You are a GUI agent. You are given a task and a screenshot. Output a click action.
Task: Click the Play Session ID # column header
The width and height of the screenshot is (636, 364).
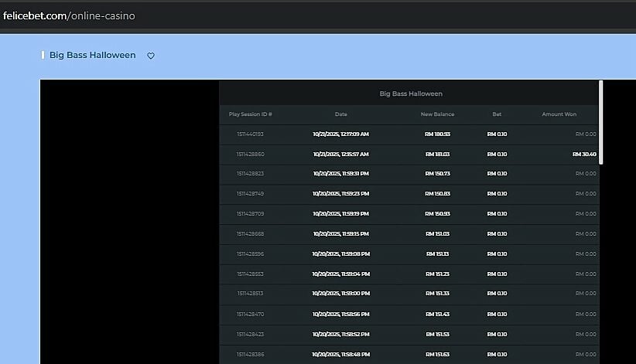point(250,114)
